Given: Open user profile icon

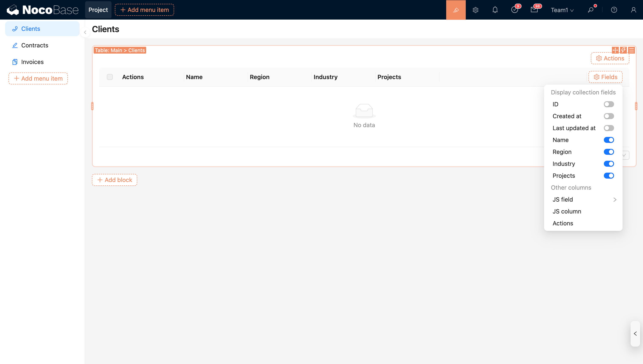Looking at the screenshot, I should 633,10.
